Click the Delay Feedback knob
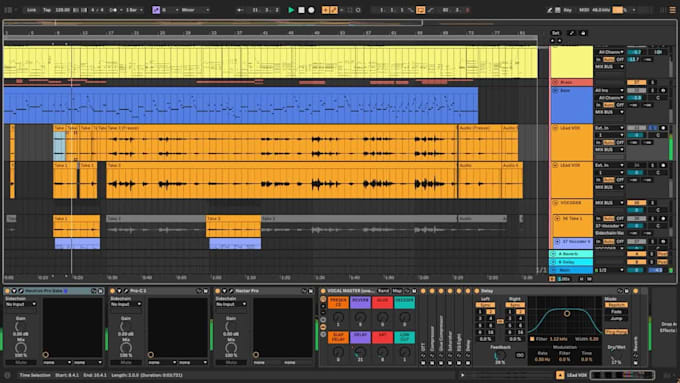 click(499, 356)
